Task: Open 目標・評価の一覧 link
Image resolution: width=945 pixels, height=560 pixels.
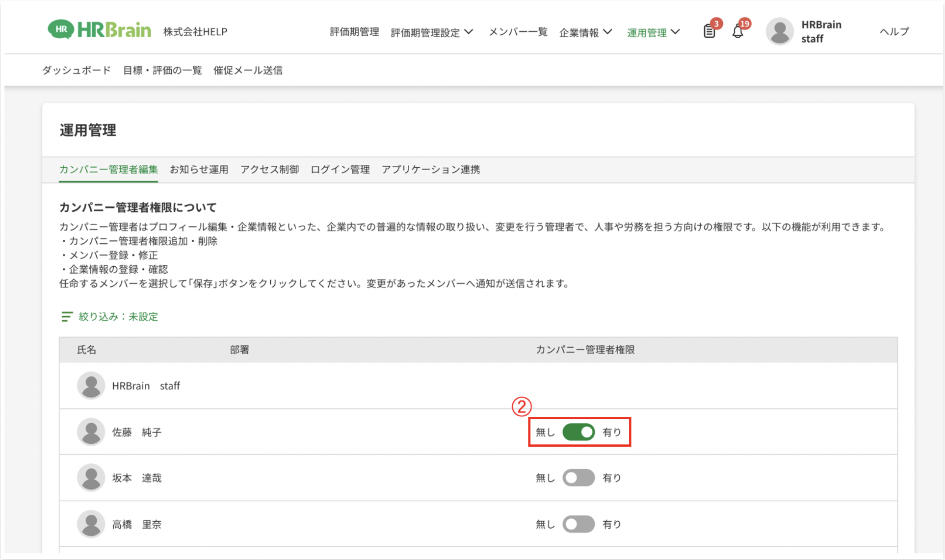Action: pos(162,70)
